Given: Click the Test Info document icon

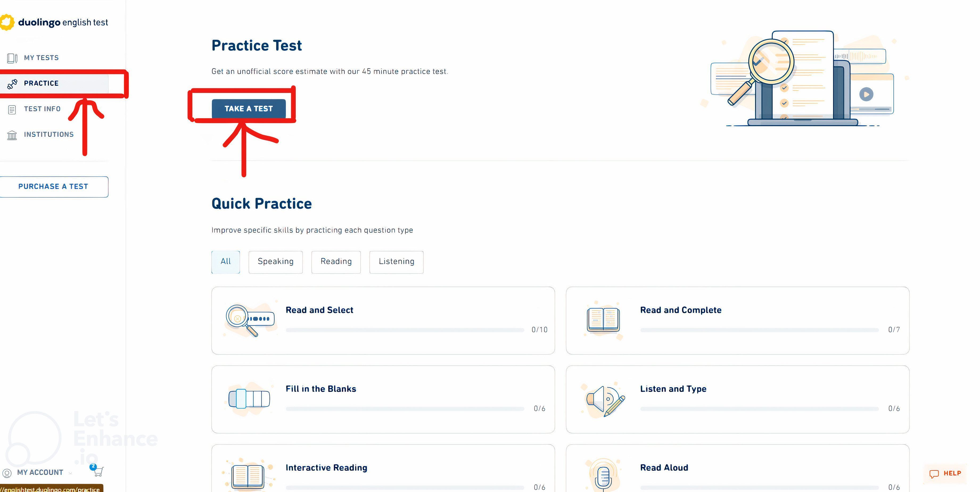Looking at the screenshot, I should pyautogui.click(x=12, y=110).
